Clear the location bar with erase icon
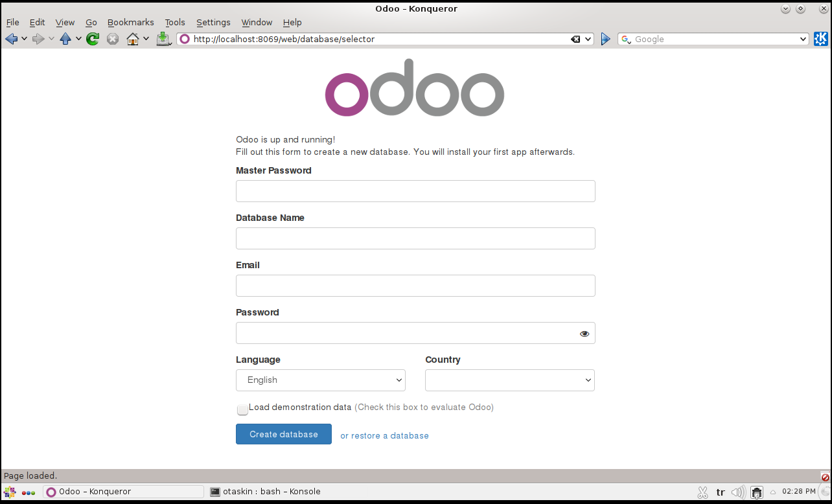The height and width of the screenshot is (504, 832). pyautogui.click(x=575, y=40)
